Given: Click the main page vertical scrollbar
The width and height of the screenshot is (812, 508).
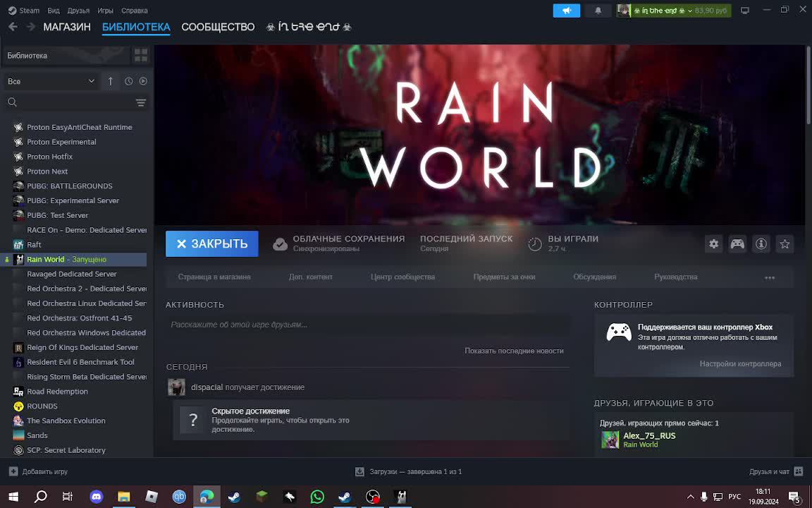Looking at the screenshot, I should click(x=808, y=85).
